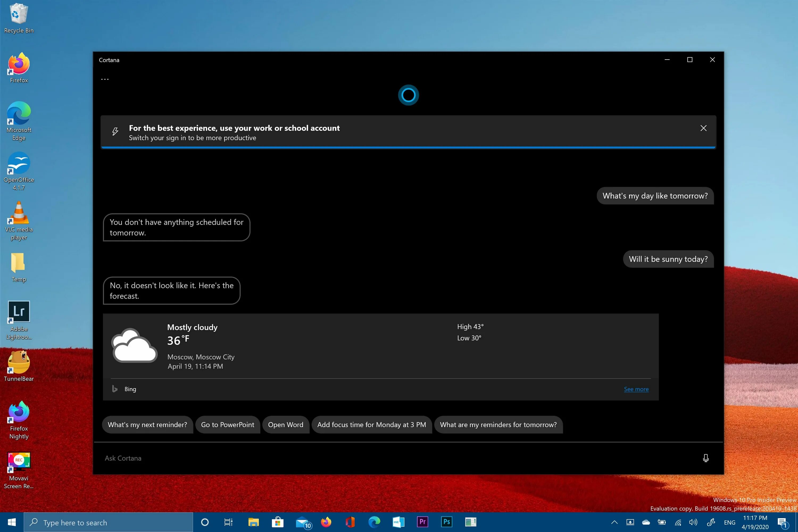The image size is (798, 532).
Task: Click "Add focus time for Monday" suggestion
Action: click(x=371, y=425)
